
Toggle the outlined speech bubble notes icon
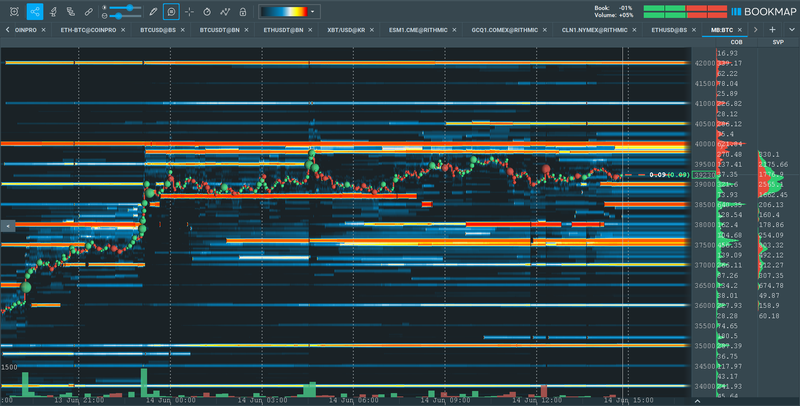171,11
